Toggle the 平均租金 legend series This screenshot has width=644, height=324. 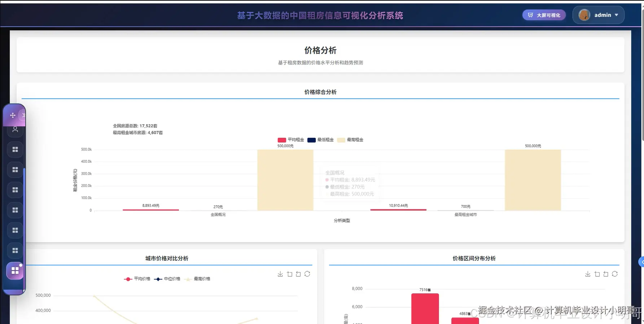291,140
